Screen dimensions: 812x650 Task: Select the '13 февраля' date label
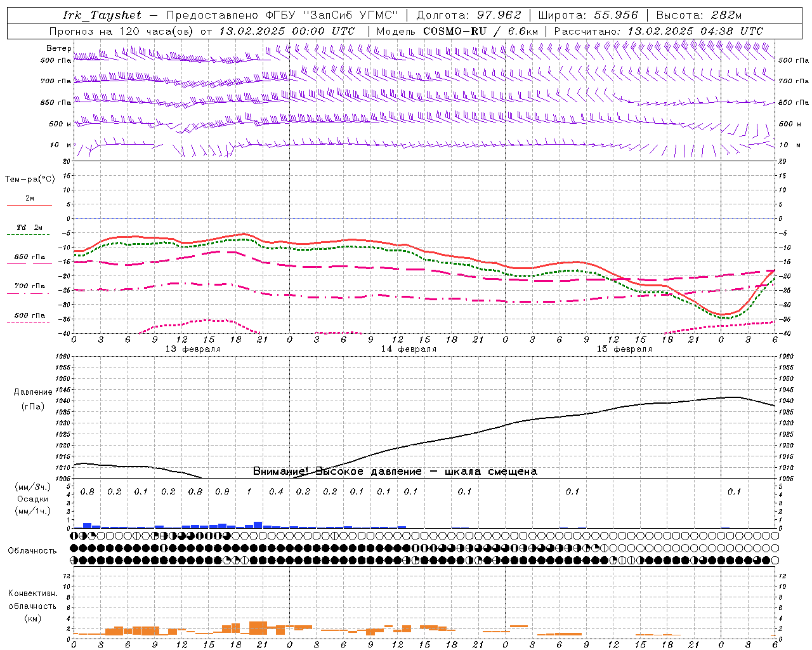pos(193,349)
